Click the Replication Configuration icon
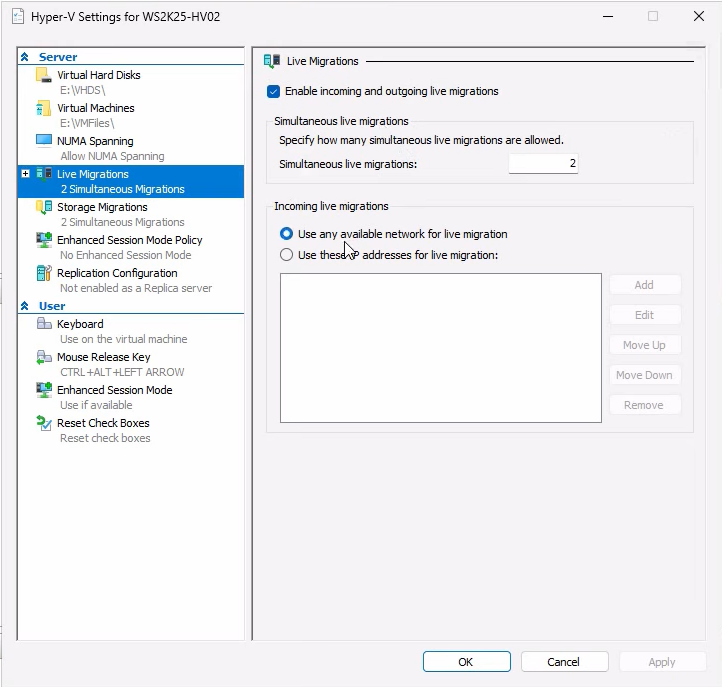 44,273
